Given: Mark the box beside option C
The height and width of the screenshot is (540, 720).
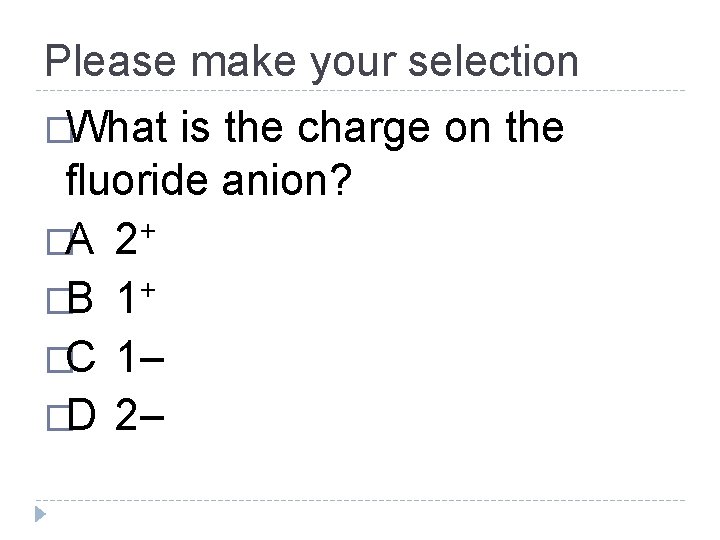Looking at the screenshot, I should [53, 355].
